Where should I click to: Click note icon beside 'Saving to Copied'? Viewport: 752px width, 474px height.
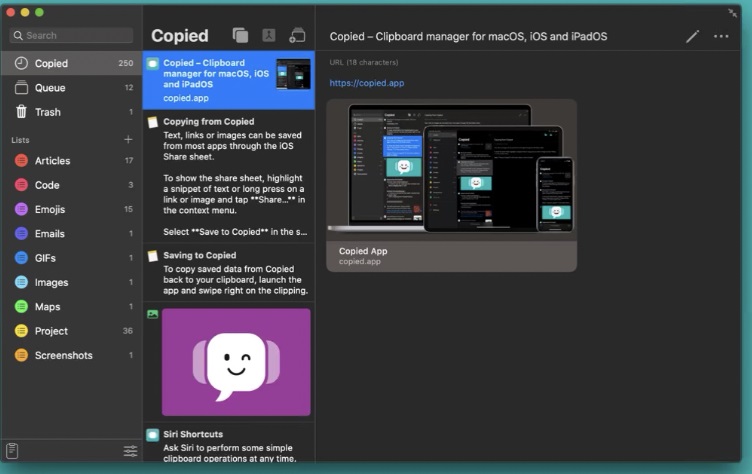pyautogui.click(x=153, y=256)
